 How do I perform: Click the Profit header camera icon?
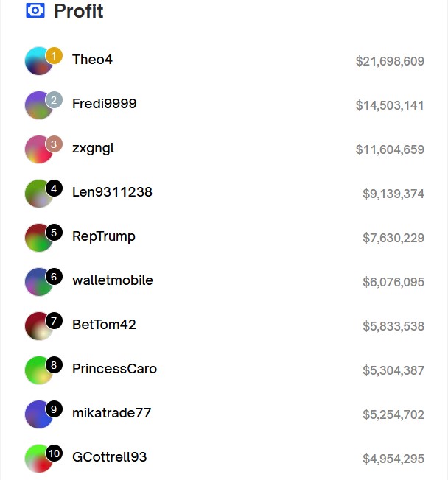tap(35, 11)
